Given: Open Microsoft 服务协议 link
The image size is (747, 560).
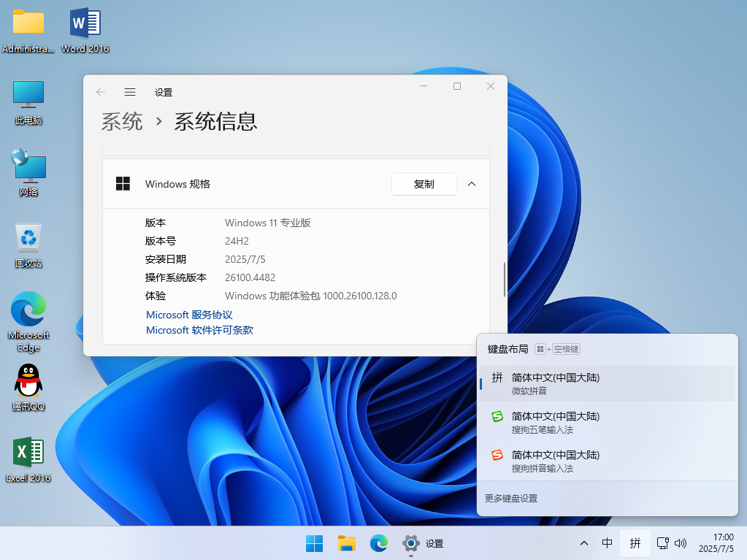Looking at the screenshot, I should pos(189,315).
